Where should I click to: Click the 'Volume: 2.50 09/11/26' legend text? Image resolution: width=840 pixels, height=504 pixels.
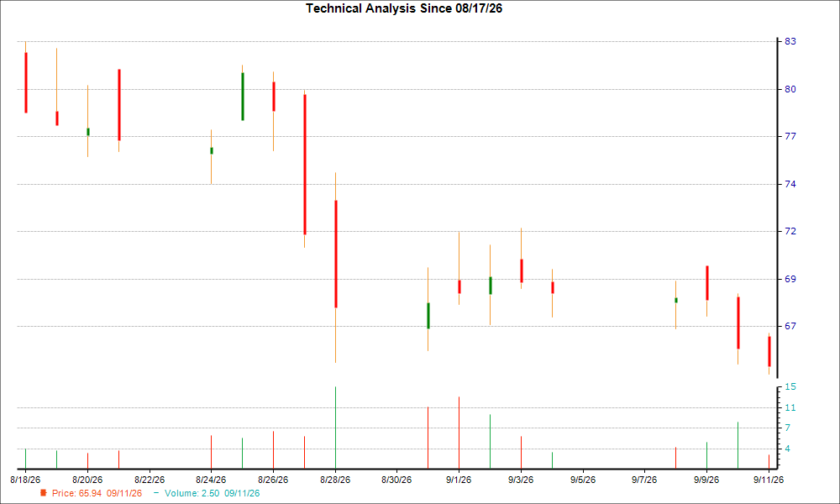[213, 493]
